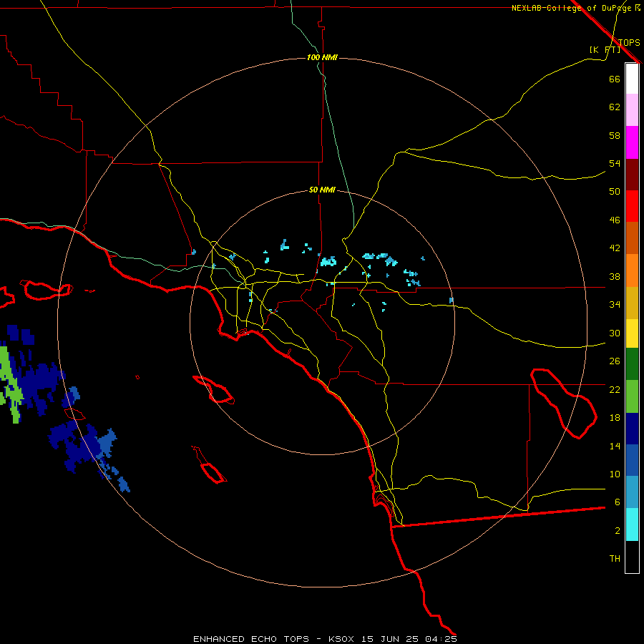Screen dimensions: 644x644
Task: Click the cyan legend swatch
Action: (632, 525)
